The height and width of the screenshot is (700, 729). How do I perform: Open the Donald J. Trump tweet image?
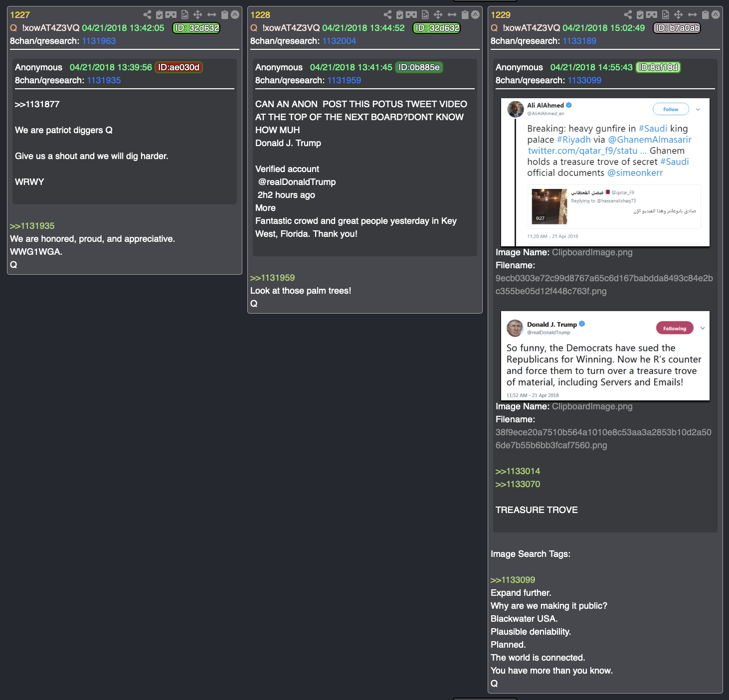click(x=605, y=355)
